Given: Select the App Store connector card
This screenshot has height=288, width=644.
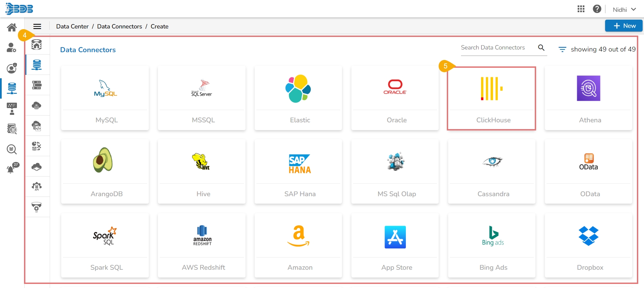Looking at the screenshot, I should coord(395,246).
